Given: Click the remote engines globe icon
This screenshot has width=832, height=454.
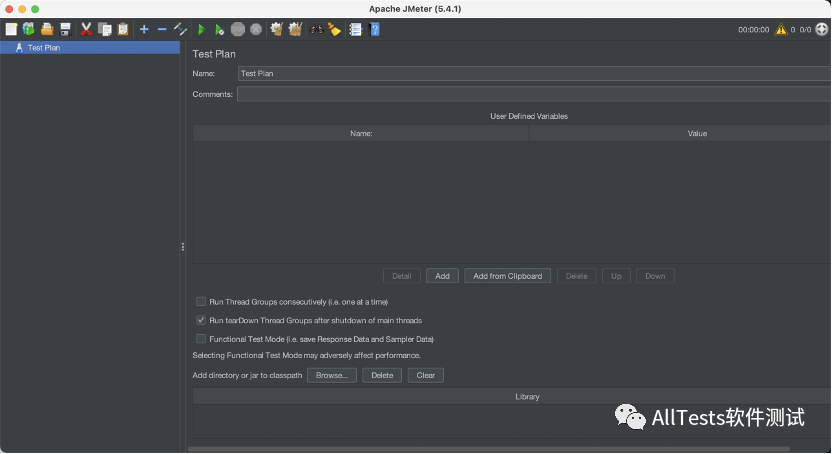Looking at the screenshot, I should point(822,29).
